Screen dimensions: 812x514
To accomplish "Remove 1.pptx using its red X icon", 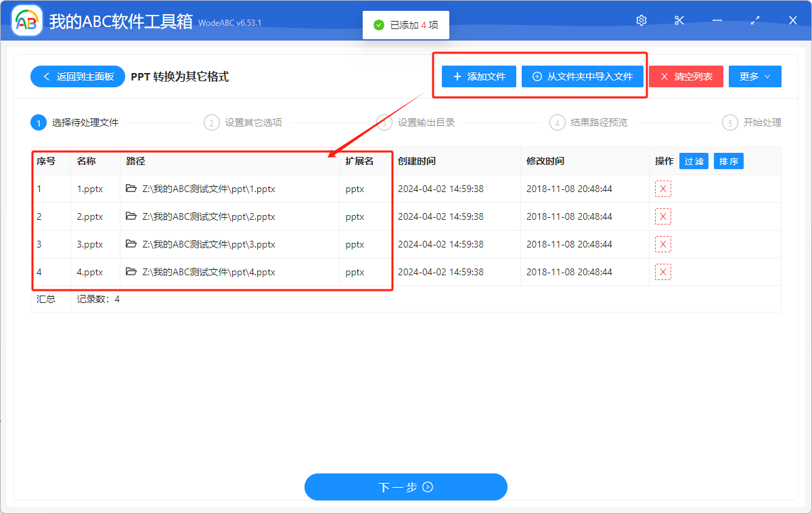I will click(662, 188).
